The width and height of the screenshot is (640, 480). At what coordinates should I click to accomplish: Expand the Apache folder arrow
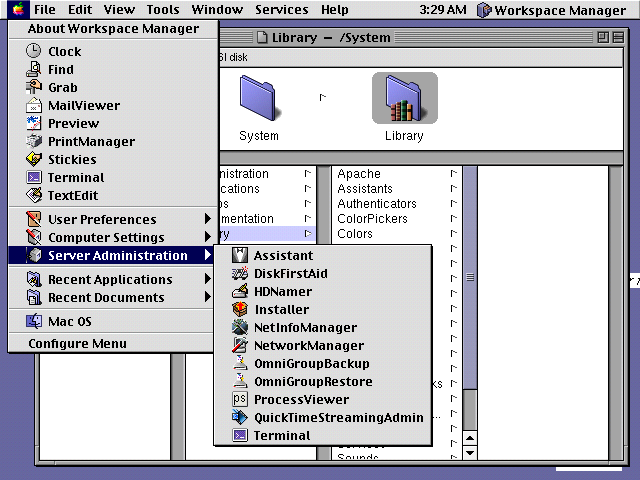click(x=453, y=173)
